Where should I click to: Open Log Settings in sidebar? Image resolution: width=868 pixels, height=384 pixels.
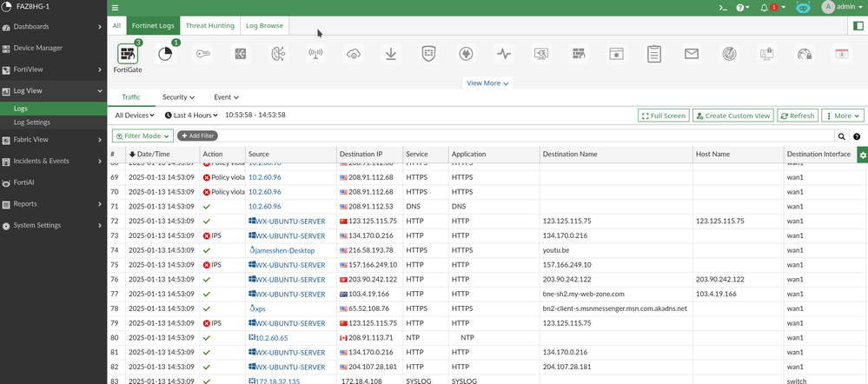tap(31, 122)
